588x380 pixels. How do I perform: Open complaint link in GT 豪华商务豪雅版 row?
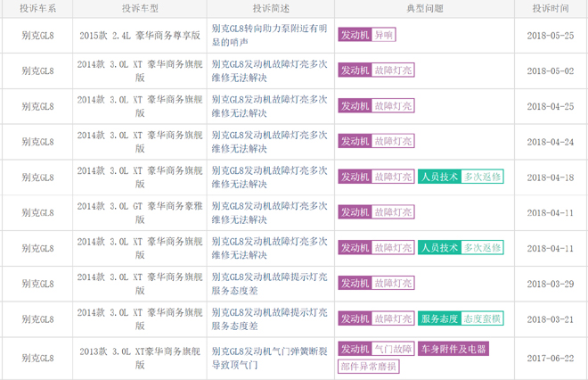pos(269,212)
